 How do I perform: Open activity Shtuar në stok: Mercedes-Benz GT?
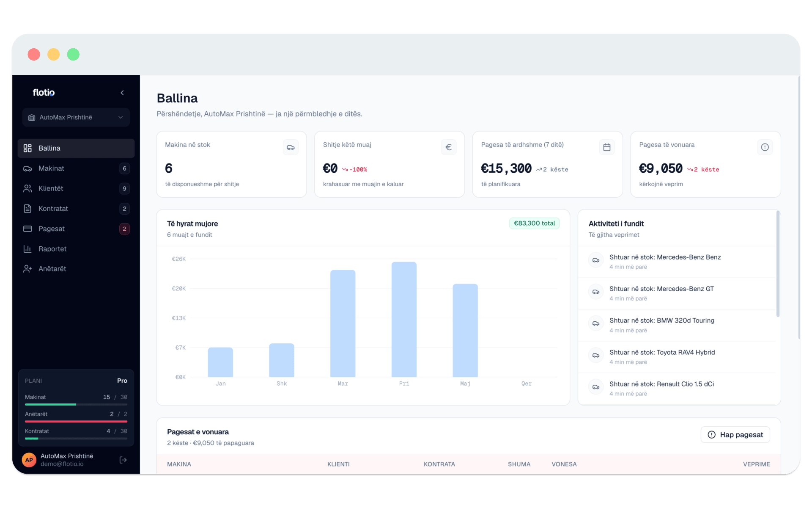coord(677,293)
